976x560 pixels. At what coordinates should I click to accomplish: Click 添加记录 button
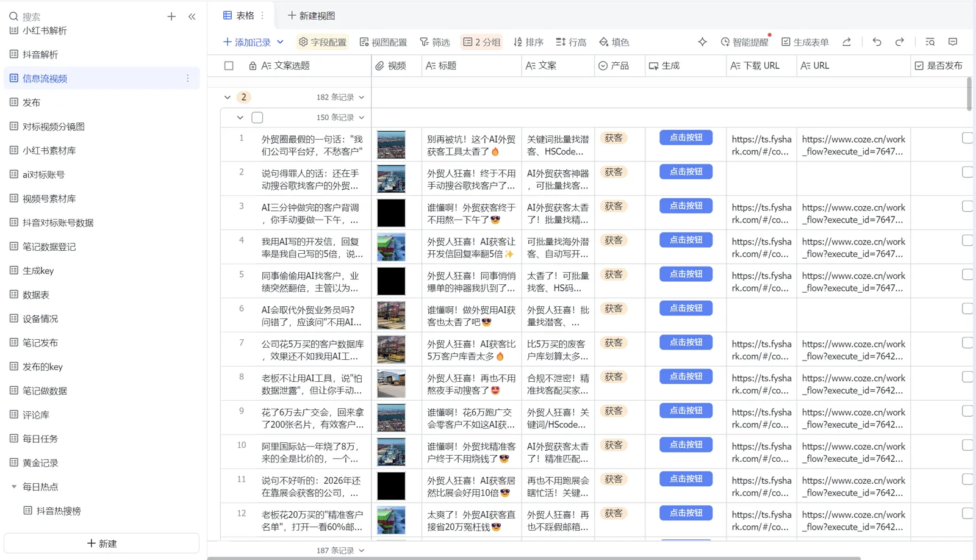(247, 41)
